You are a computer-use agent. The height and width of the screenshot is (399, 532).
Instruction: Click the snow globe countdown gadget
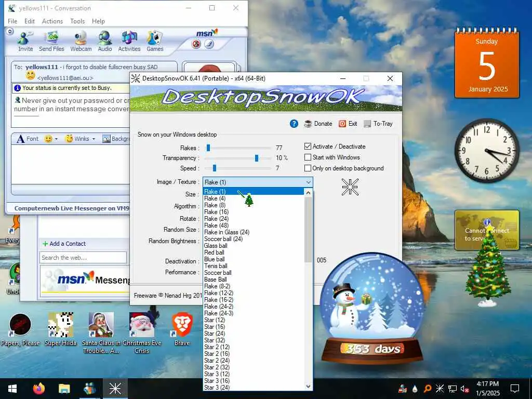pyautogui.click(x=372, y=309)
